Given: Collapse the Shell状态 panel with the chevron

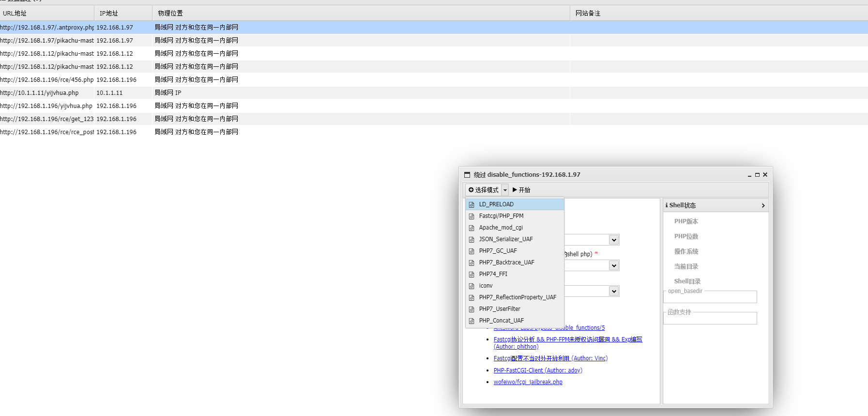Looking at the screenshot, I should (763, 205).
